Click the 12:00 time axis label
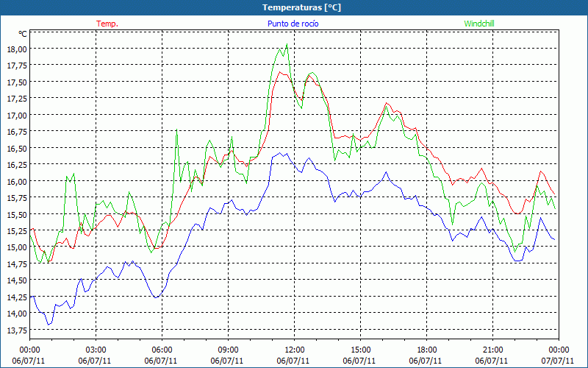The width and height of the screenshot is (588, 368). pyautogui.click(x=295, y=350)
